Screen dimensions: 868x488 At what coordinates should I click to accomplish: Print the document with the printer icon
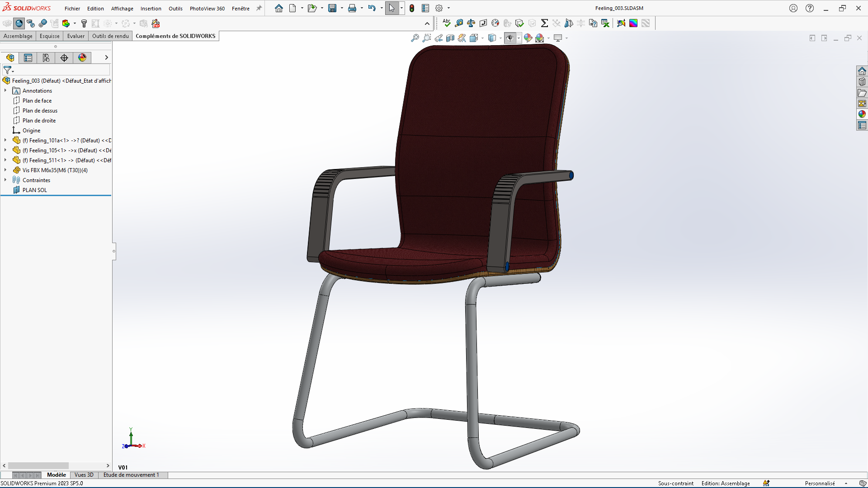[x=352, y=8]
